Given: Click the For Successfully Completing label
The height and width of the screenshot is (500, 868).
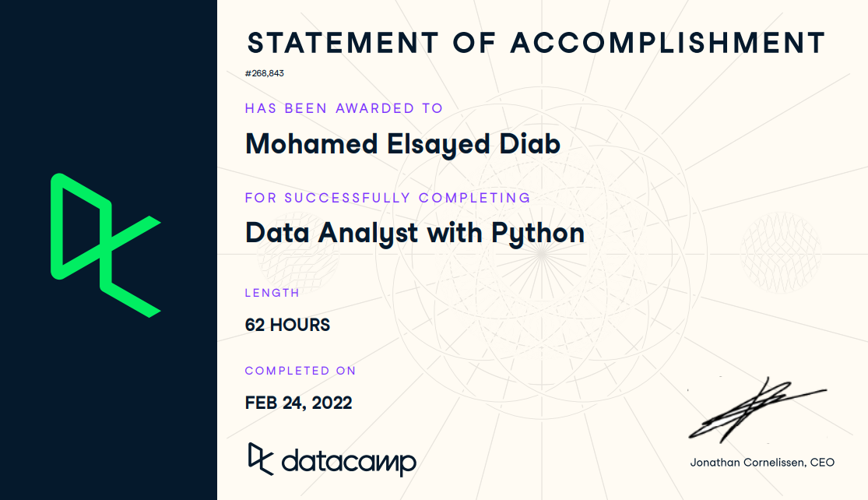Looking at the screenshot, I should pyautogui.click(x=388, y=198).
